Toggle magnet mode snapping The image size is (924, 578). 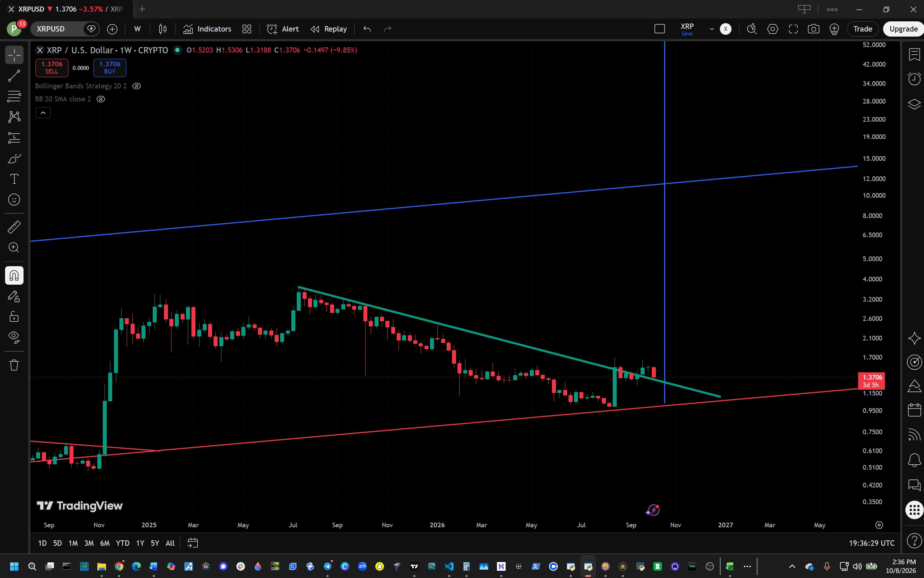(x=14, y=276)
